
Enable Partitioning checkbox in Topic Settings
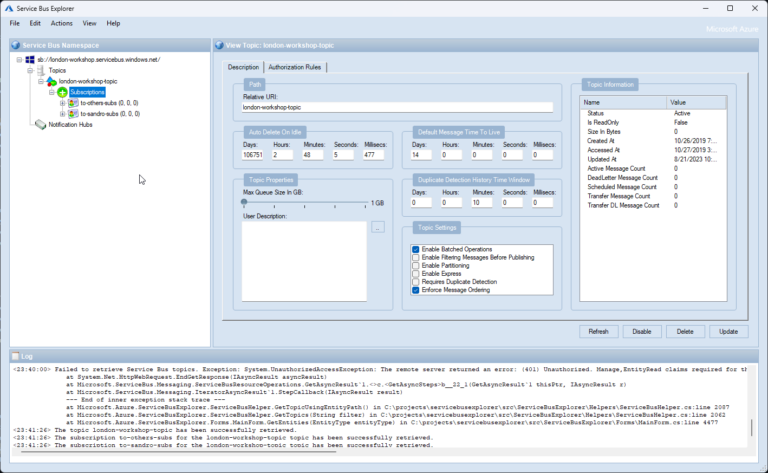[x=416, y=265]
